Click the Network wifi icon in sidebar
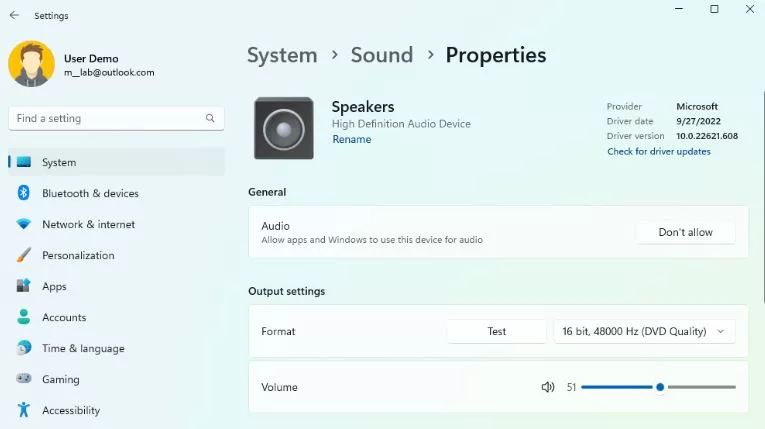The image size is (765, 429). pyautogui.click(x=23, y=224)
